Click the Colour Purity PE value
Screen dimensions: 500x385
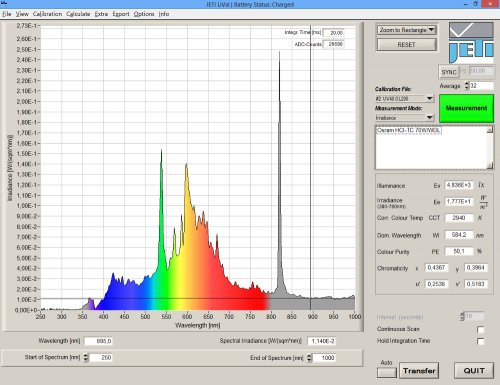(x=459, y=251)
